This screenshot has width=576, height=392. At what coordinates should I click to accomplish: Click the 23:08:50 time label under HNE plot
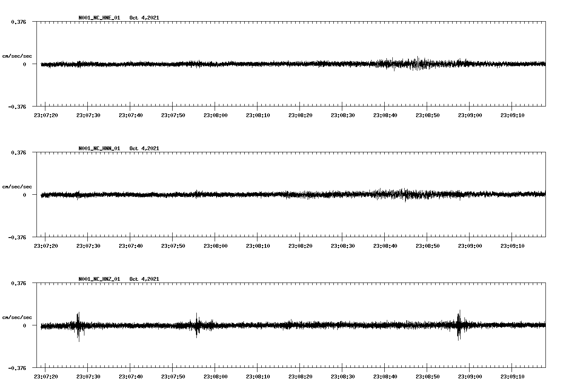428,115
